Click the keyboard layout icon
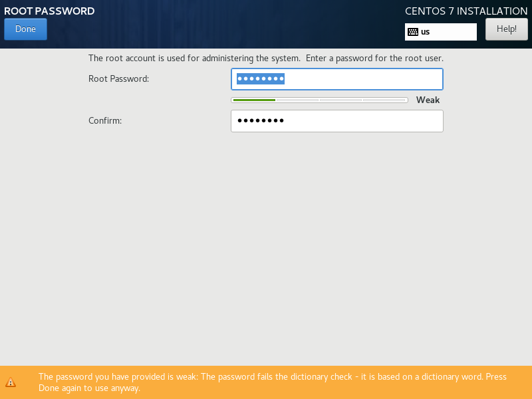This screenshot has height=399, width=532. click(413, 32)
